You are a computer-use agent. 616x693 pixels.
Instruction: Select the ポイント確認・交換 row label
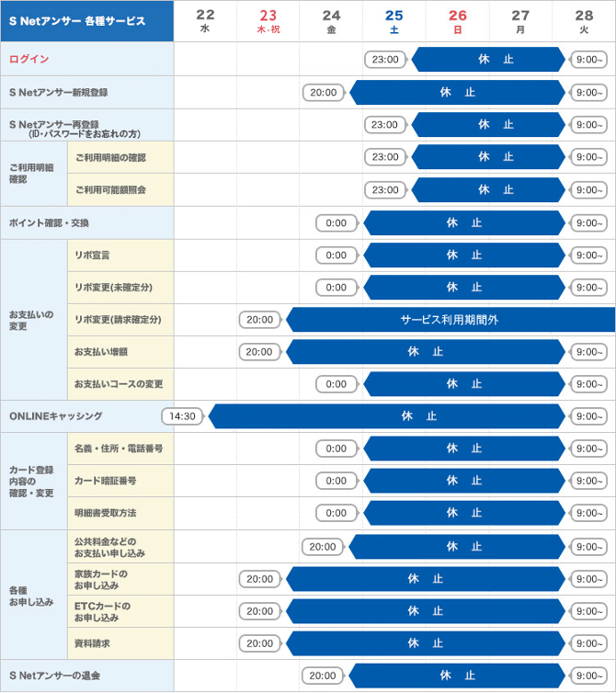pyautogui.click(x=49, y=222)
